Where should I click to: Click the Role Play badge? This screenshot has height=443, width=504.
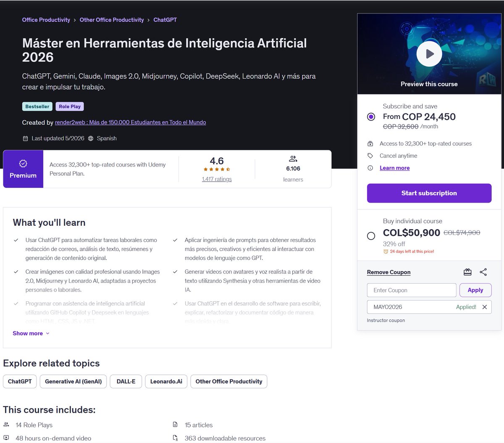click(x=70, y=106)
